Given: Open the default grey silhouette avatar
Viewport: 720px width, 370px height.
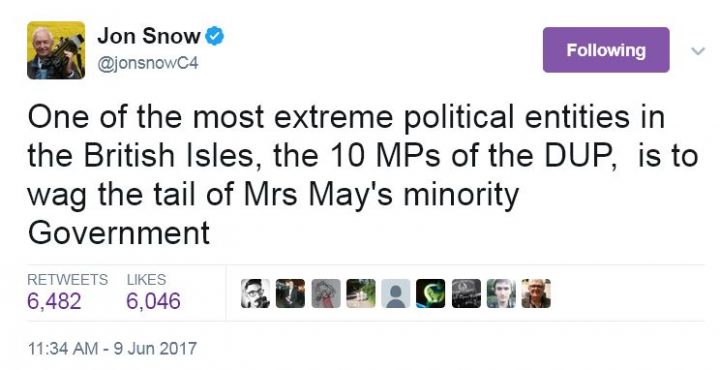Looking at the screenshot, I should click(396, 293).
